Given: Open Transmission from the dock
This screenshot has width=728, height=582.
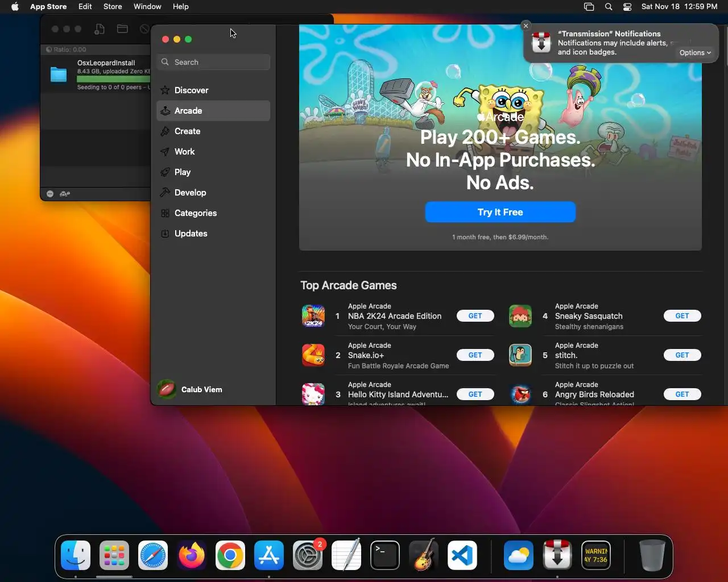Looking at the screenshot, I should pos(557,555).
